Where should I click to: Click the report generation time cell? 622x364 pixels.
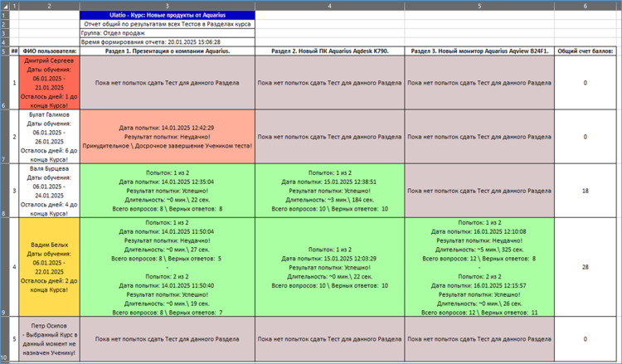point(168,41)
